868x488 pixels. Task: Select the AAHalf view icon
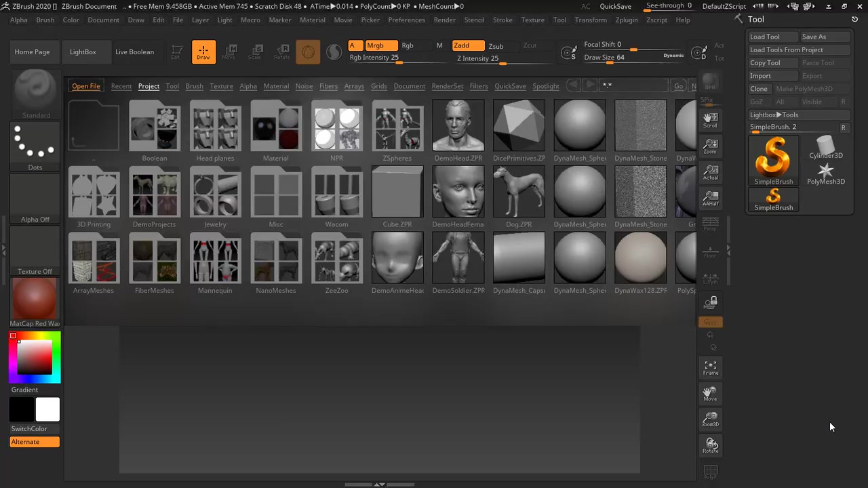tap(710, 199)
